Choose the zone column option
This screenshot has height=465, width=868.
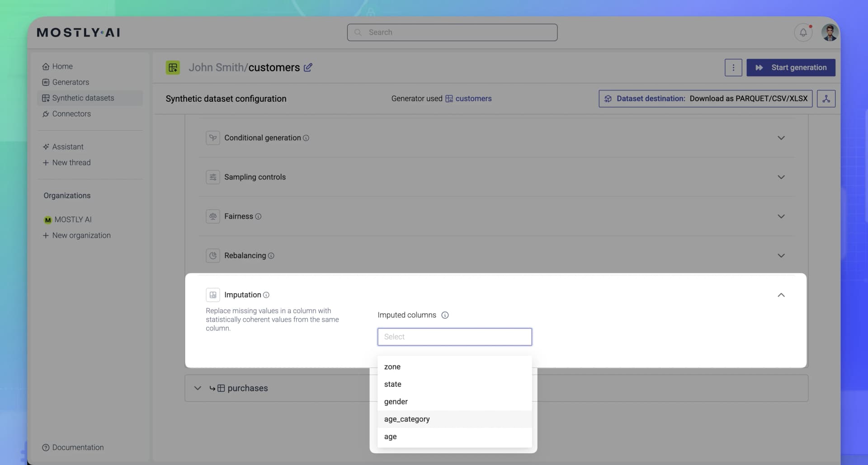(x=392, y=366)
